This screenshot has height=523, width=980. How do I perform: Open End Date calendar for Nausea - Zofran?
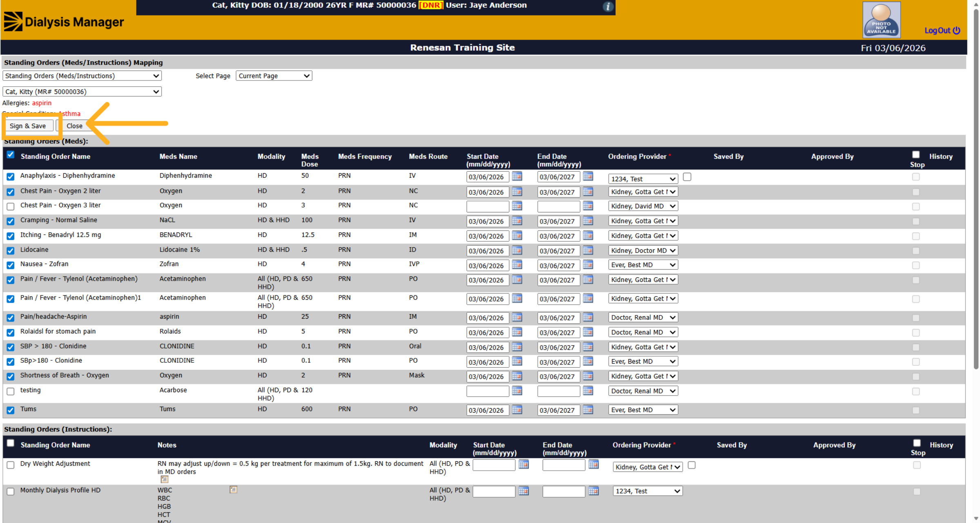click(588, 265)
